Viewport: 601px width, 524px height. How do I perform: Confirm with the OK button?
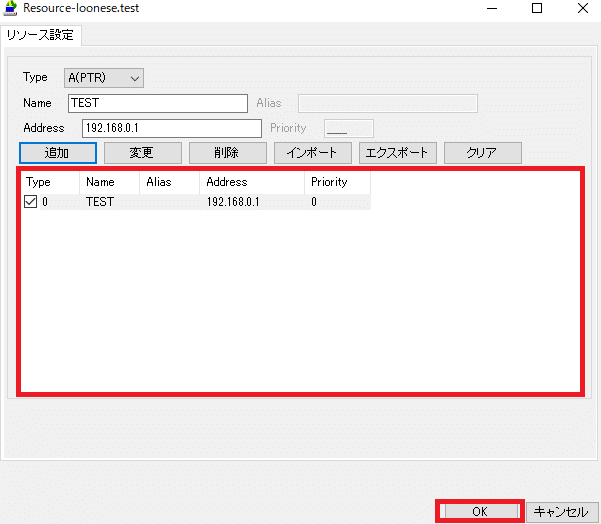[x=479, y=511]
